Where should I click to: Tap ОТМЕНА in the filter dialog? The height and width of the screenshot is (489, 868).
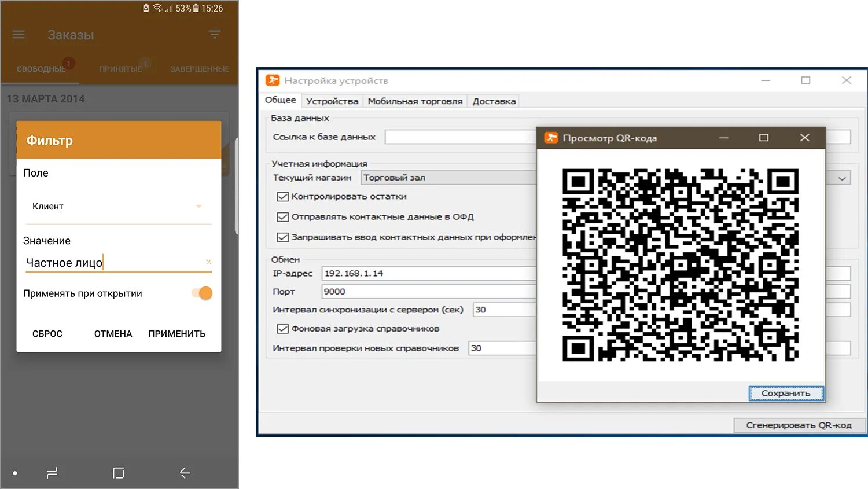click(113, 334)
